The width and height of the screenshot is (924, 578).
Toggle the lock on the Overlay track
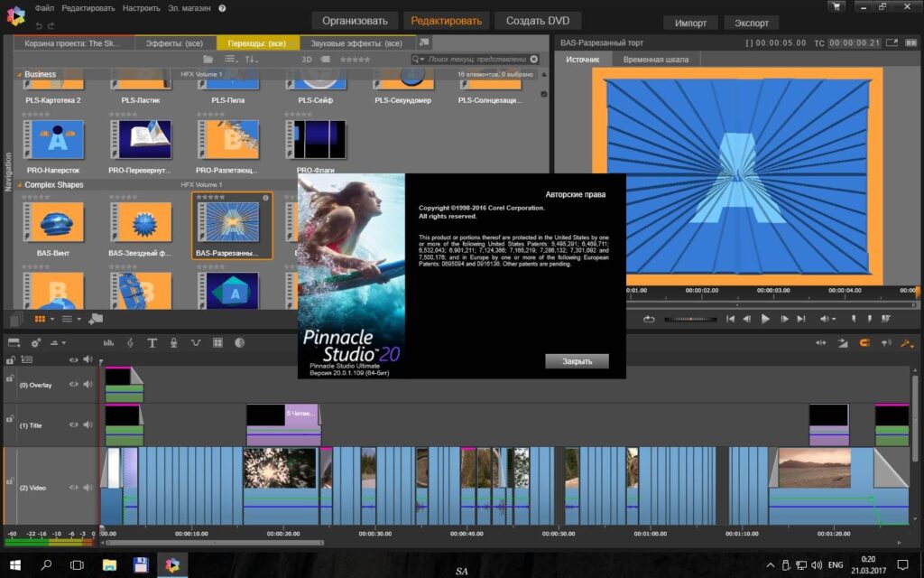coord(9,378)
